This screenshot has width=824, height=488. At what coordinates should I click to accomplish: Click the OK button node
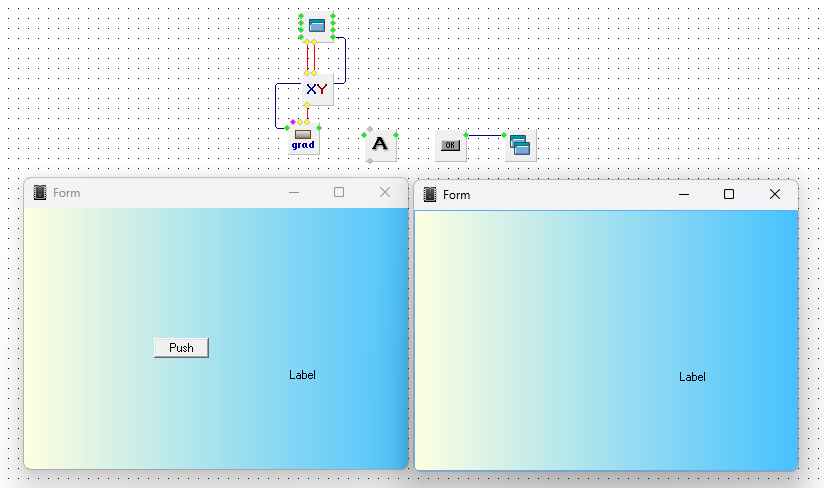point(450,145)
